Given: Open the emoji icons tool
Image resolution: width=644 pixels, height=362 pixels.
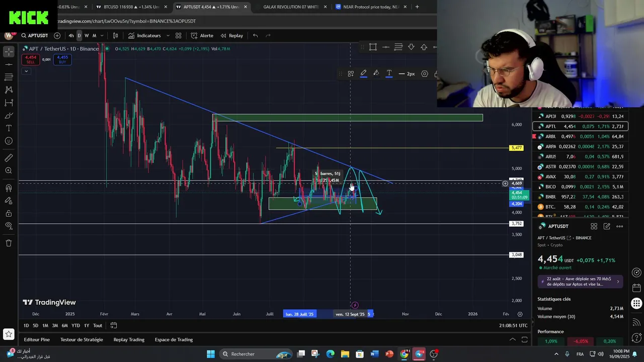Looking at the screenshot, I should pyautogui.click(x=9, y=141).
